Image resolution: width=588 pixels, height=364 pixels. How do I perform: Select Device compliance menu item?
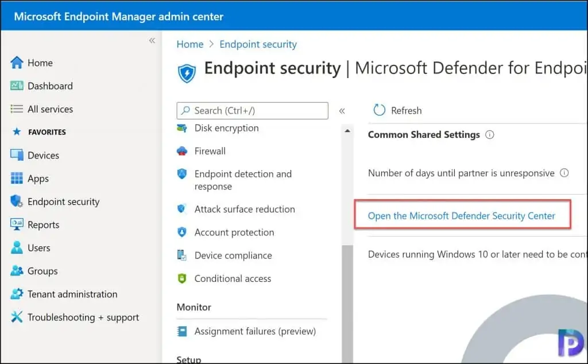[x=233, y=255]
